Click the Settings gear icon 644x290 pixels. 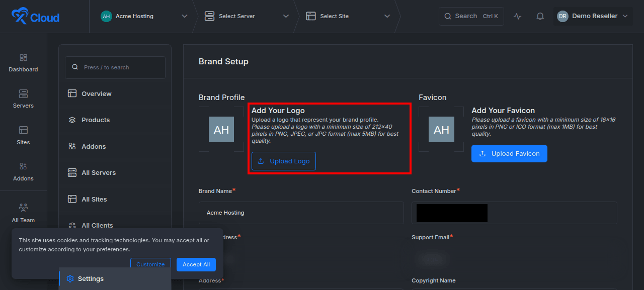(70, 279)
